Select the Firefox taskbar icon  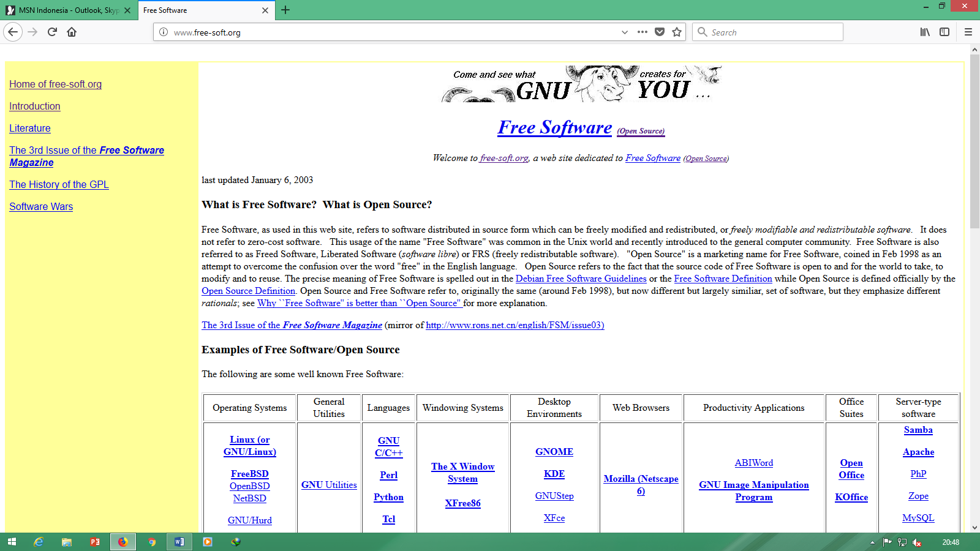(123, 542)
